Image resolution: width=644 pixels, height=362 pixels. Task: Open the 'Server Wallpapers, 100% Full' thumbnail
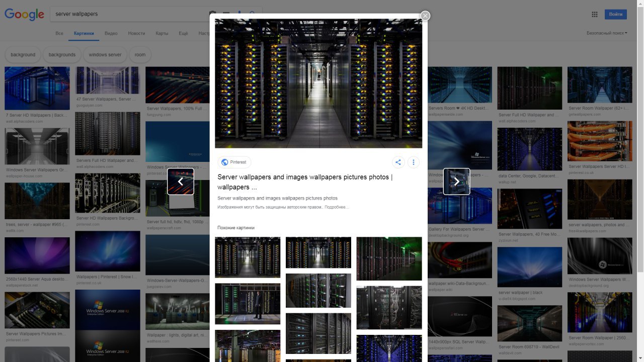pyautogui.click(x=178, y=85)
